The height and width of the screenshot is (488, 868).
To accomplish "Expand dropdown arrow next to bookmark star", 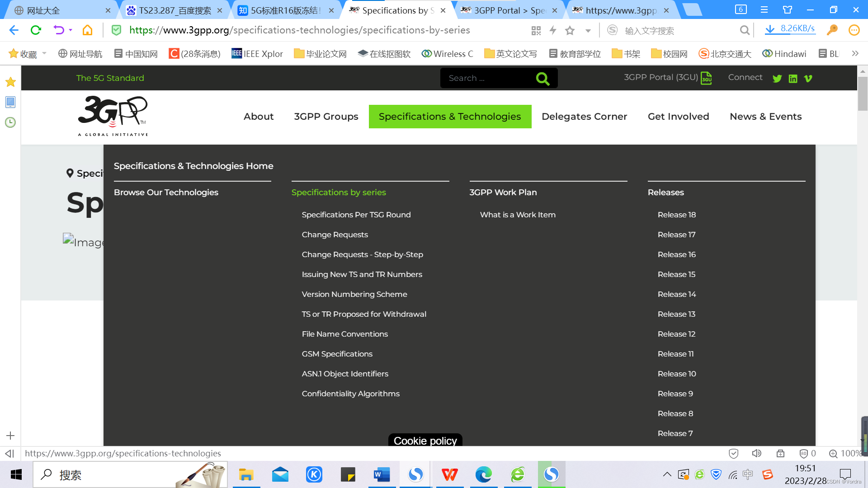I will (588, 31).
